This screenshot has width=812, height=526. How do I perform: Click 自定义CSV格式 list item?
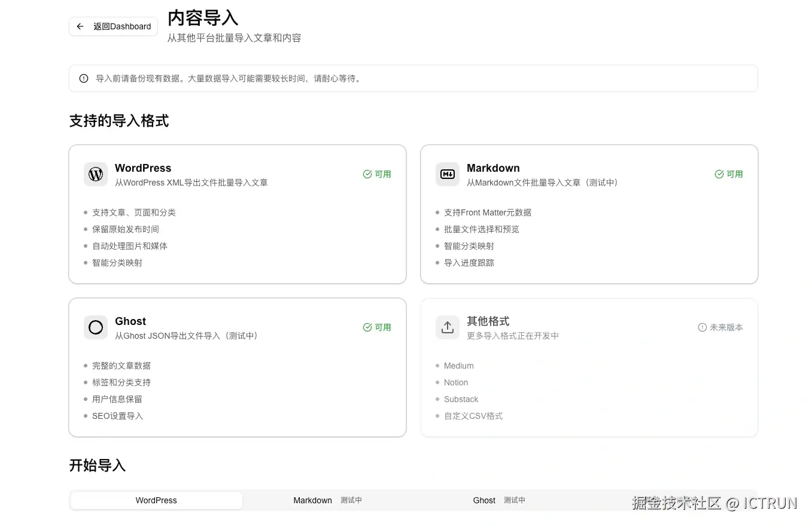point(473,416)
